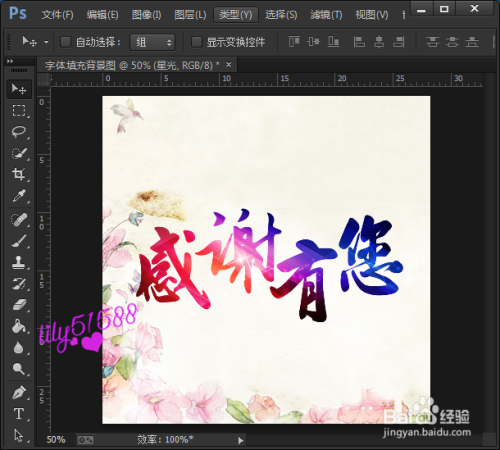Select the Horizontal Type tool

(x=19, y=414)
